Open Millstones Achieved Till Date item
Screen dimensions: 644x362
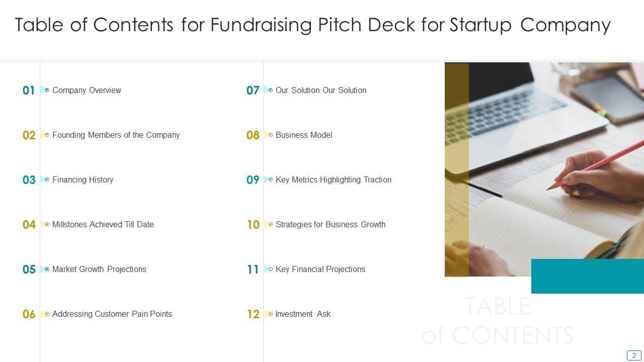103,225
